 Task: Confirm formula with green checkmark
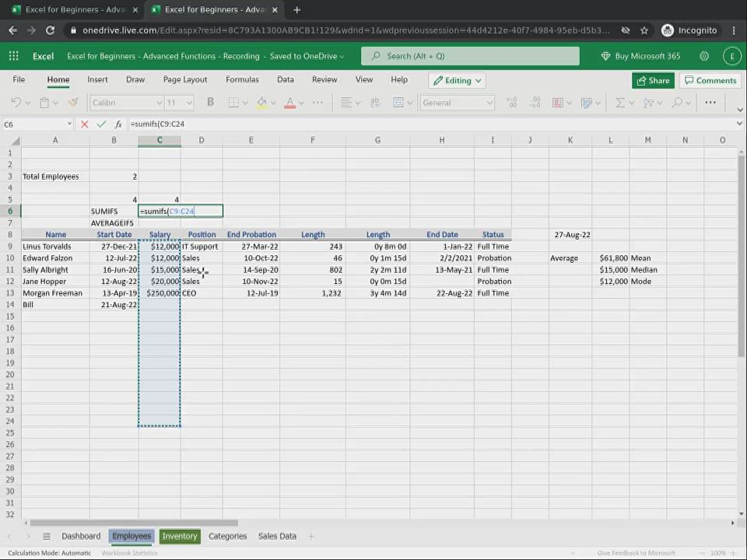[x=101, y=124]
